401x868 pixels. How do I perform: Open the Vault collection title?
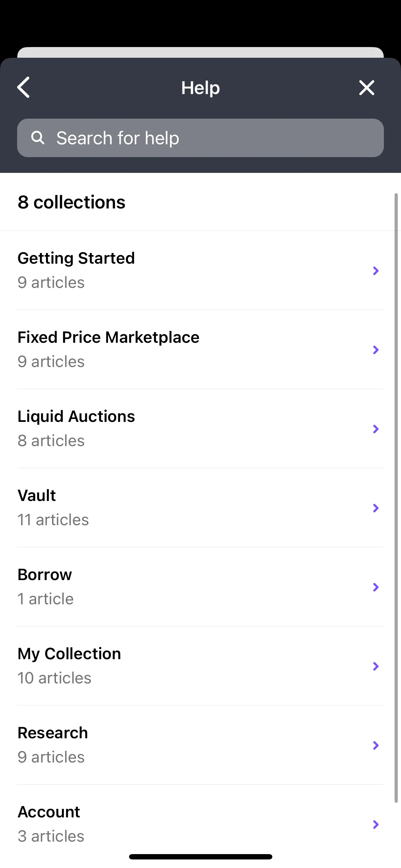[x=37, y=495]
